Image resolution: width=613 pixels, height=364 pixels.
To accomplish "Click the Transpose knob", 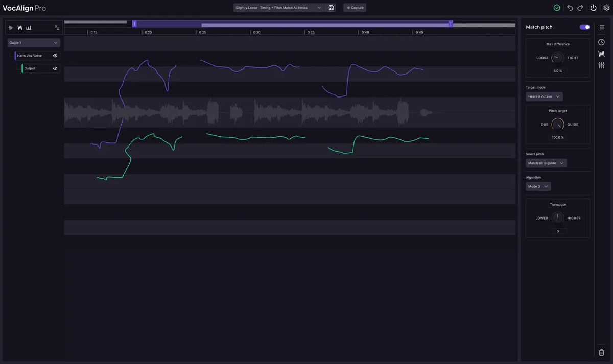I will click(558, 218).
